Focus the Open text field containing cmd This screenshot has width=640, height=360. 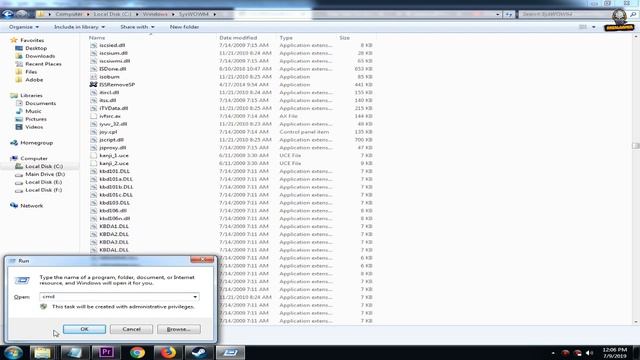(x=116, y=297)
